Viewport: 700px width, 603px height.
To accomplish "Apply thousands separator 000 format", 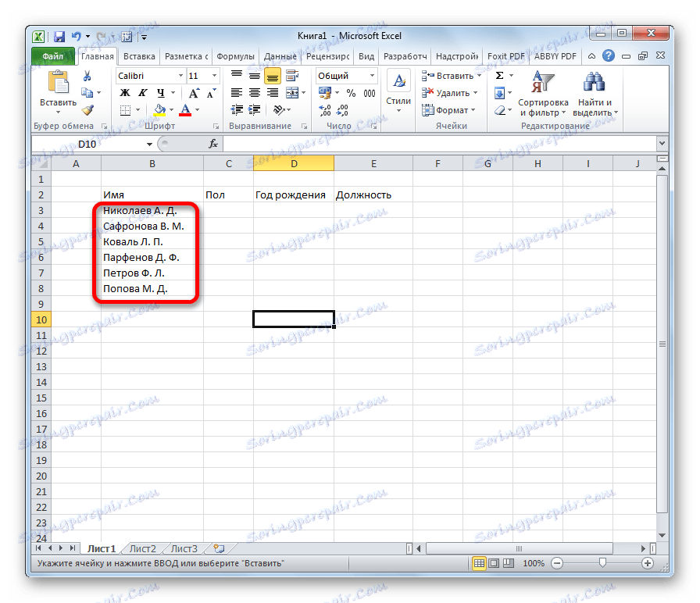I will click(370, 93).
